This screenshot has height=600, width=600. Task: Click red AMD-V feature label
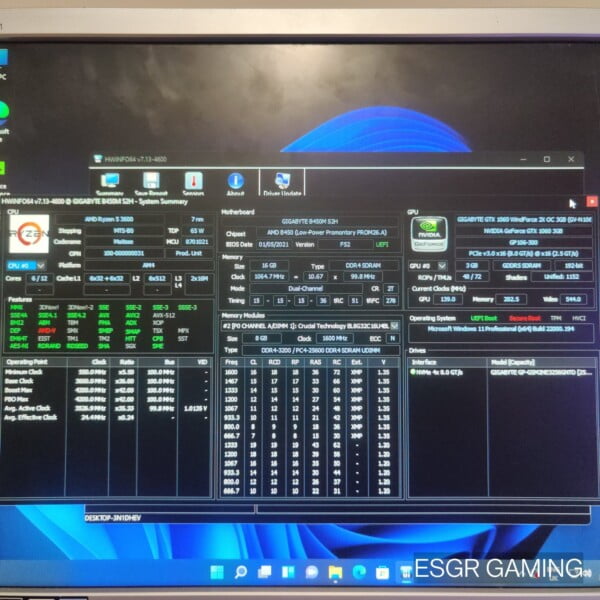[x=47, y=330]
